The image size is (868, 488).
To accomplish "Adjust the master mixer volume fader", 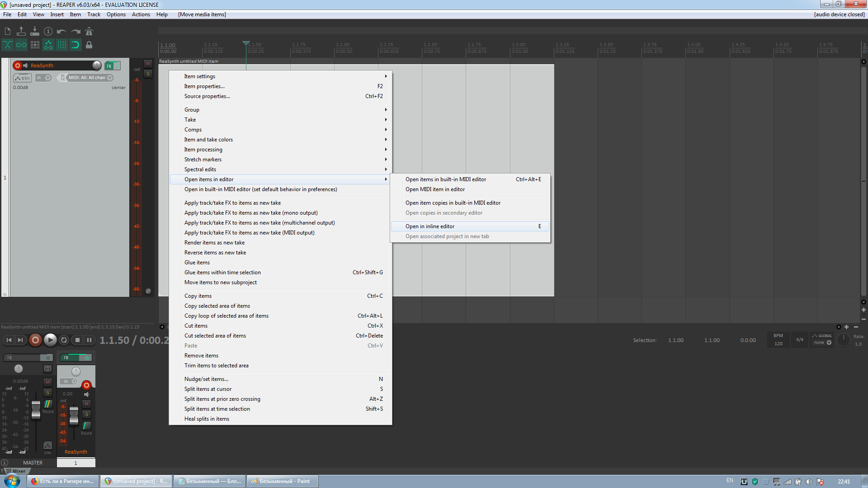I will [x=36, y=409].
